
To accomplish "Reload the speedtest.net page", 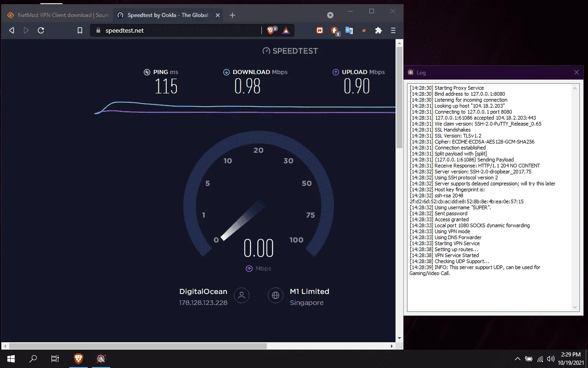I will pos(41,30).
